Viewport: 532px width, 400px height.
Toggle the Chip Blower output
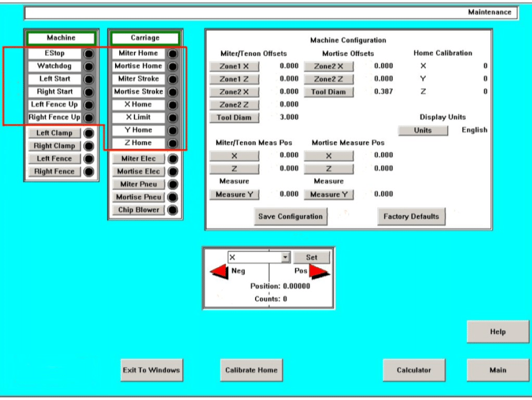138,210
